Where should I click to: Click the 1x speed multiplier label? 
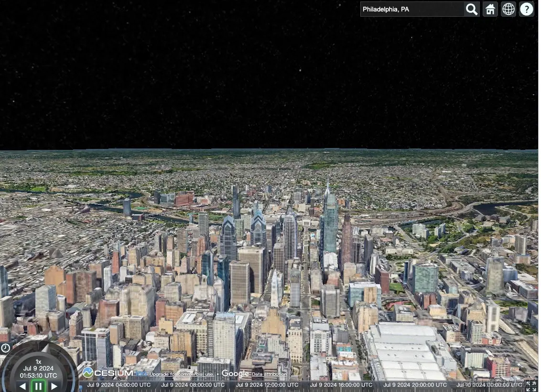(x=38, y=361)
